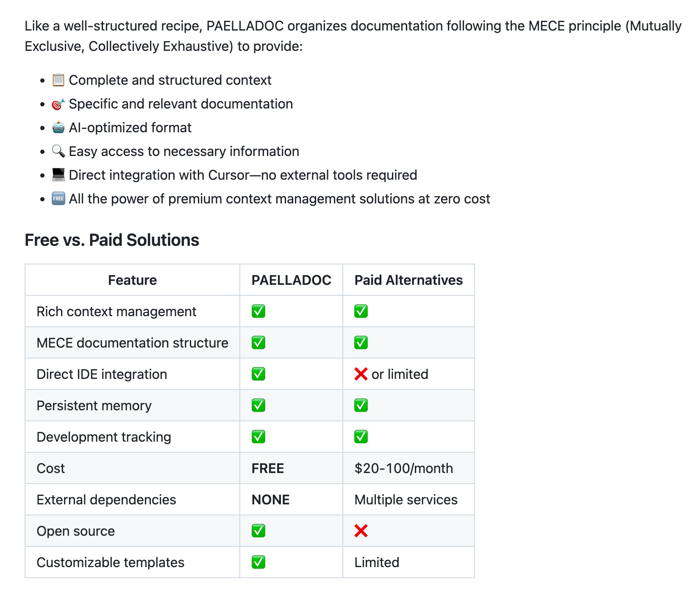
Task: Click 'All the power of premium context' bullet text
Action: [x=280, y=199]
